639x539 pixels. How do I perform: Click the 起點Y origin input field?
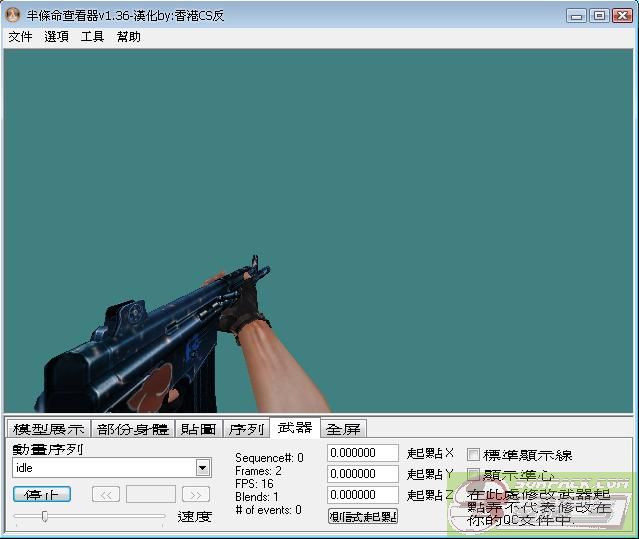(x=362, y=474)
